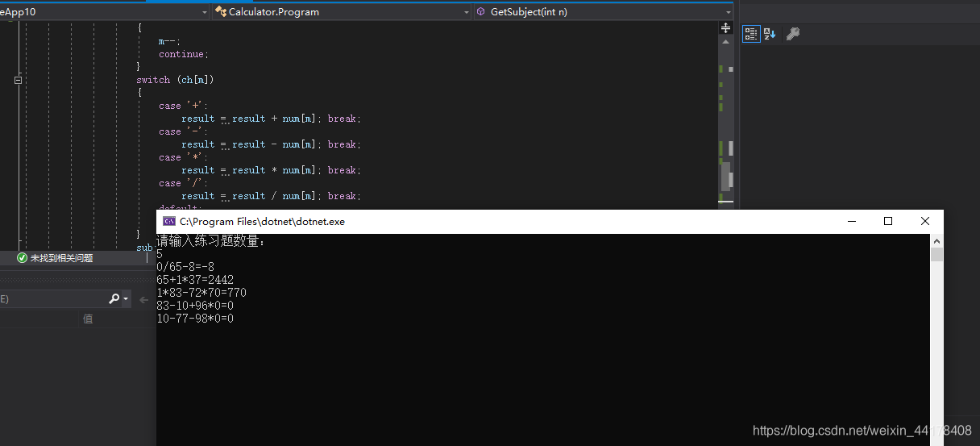The image size is (980, 446).
Task: Minimize the dotnet.exe console window
Action: 852,221
